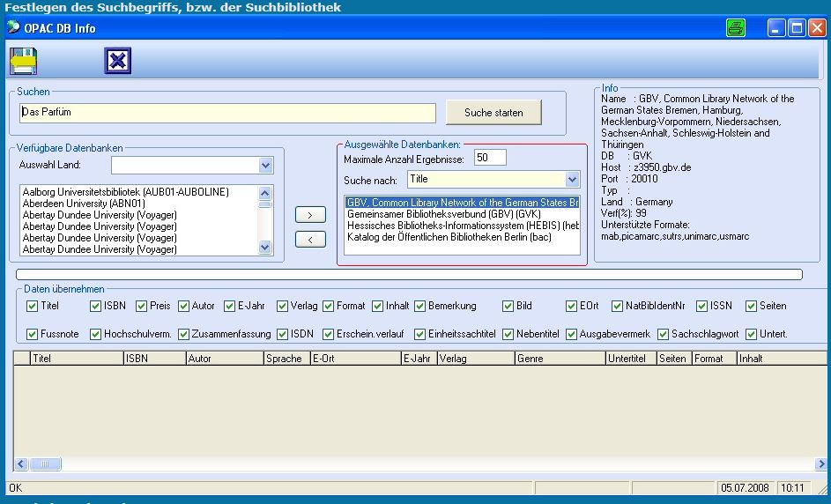Click the search text field with Das Parfüm
831x504 pixels.
click(x=226, y=113)
